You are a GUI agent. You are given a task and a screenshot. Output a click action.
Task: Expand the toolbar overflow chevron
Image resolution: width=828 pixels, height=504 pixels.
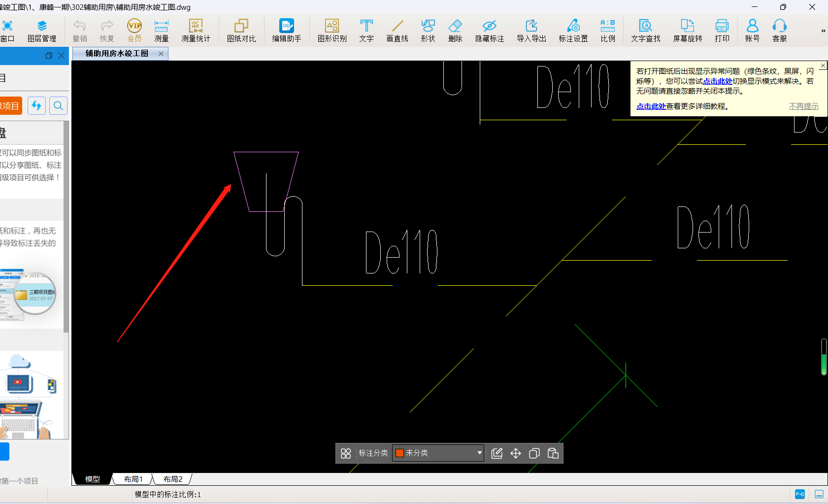click(x=823, y=31)
